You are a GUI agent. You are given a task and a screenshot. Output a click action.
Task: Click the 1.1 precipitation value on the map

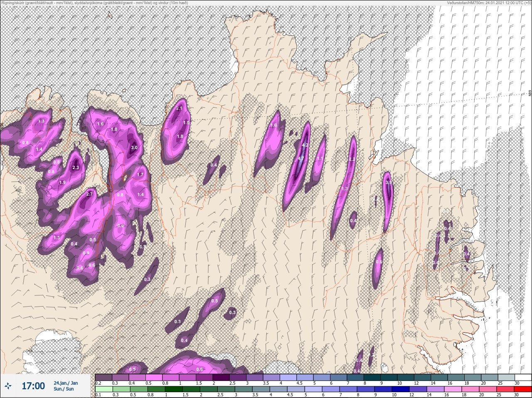tap(320, 158)
